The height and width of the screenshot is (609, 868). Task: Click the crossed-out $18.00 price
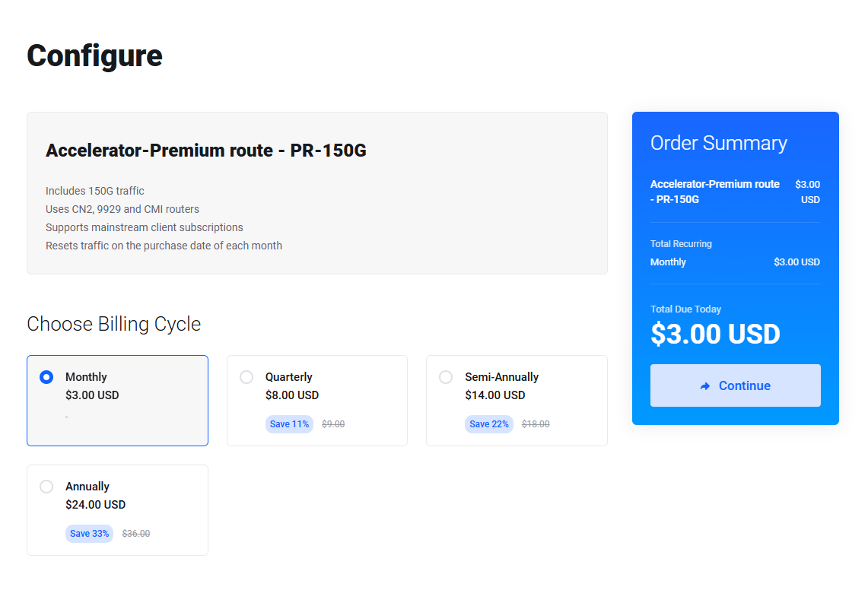[536, 424]
